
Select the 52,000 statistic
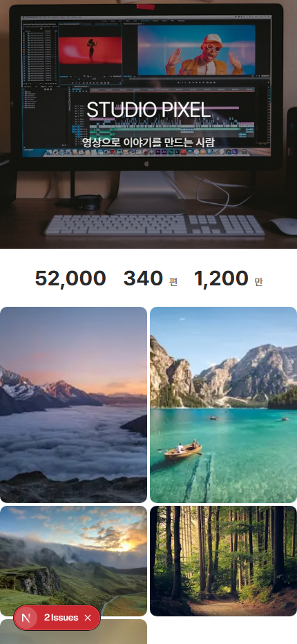(70, 279)
